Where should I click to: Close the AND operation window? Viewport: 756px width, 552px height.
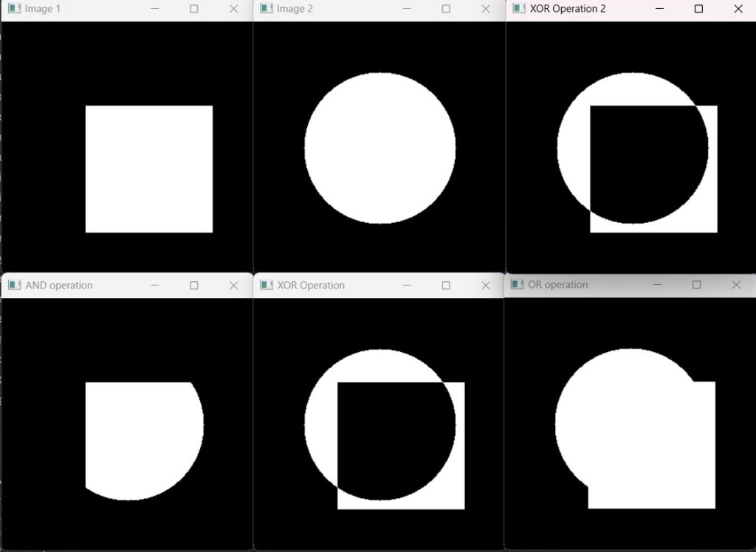(x=233, y=286)
